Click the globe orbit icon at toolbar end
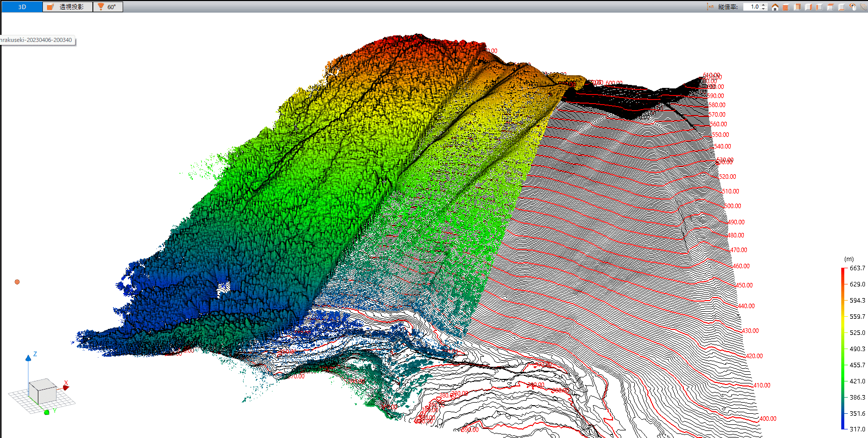Viewport: 868px width, 438px height. (864, 7)
